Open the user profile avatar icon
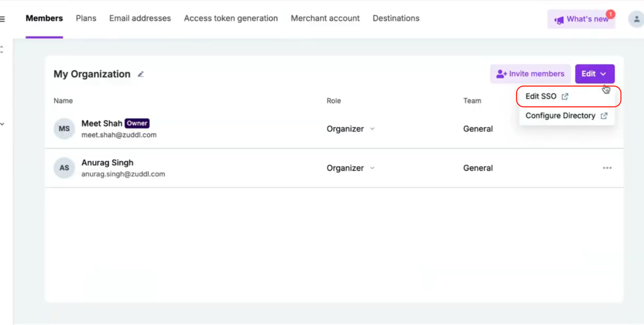644x325 pixels. pyautogui.click(x=636, y=19)
